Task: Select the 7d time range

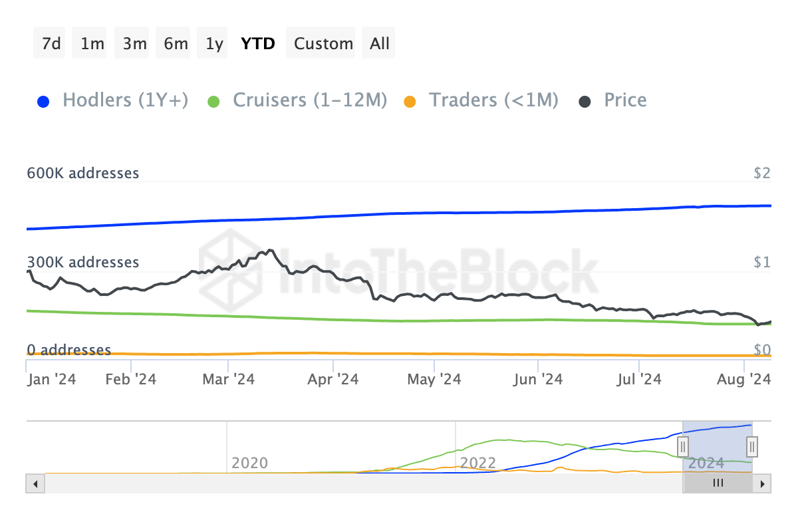Action: tap(51, 44)
